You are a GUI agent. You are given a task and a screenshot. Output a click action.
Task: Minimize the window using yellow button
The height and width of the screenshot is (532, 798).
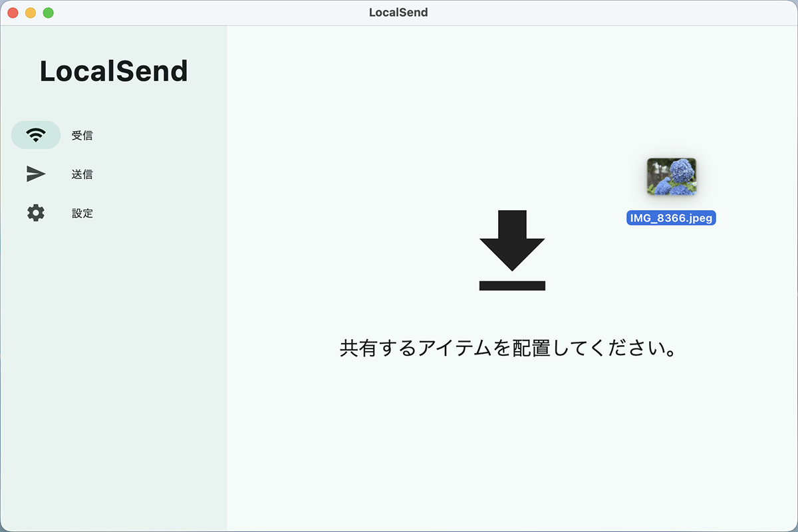coord(30,13)
